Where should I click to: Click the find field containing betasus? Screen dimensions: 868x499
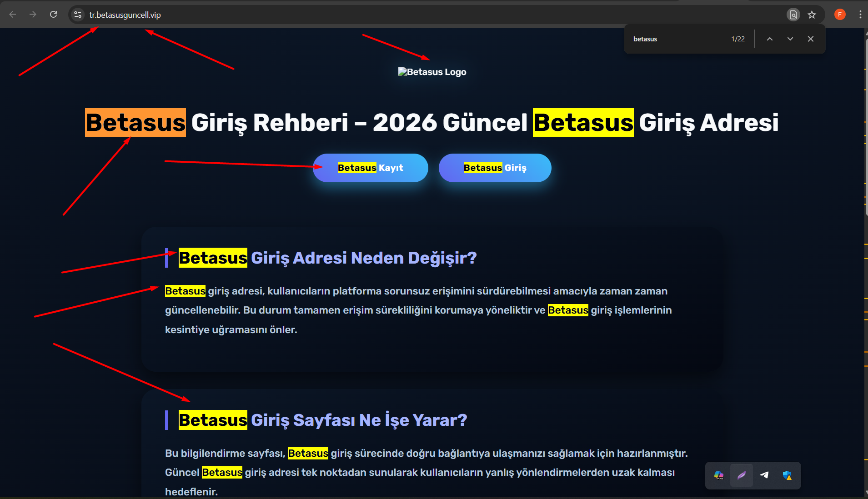[677, 39]
